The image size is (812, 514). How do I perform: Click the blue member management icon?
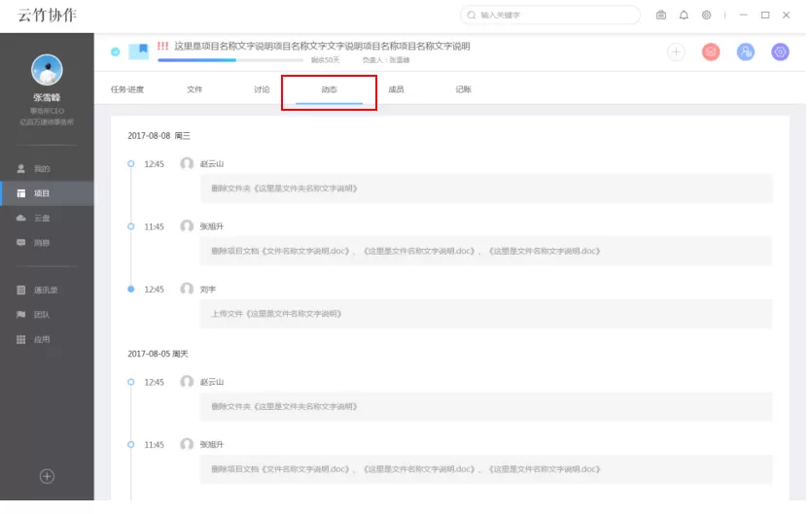[x=746, y=51]
